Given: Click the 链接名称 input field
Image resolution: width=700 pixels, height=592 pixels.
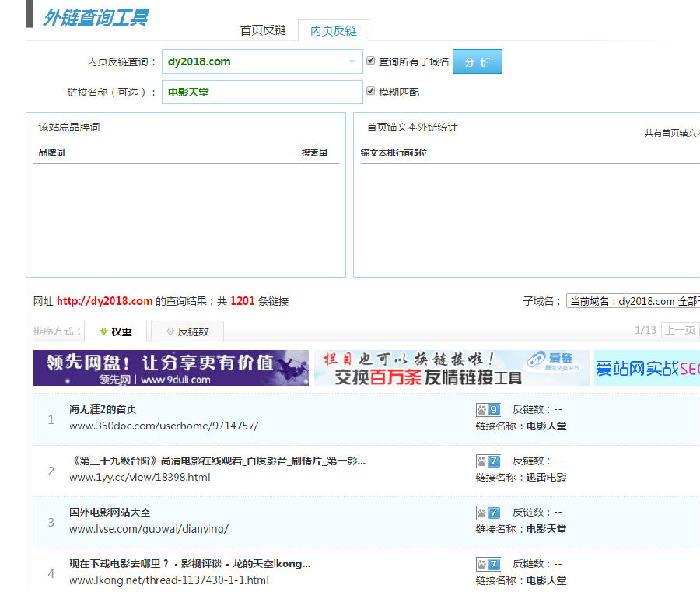Looking at the screenshot, I should point(262,92).
